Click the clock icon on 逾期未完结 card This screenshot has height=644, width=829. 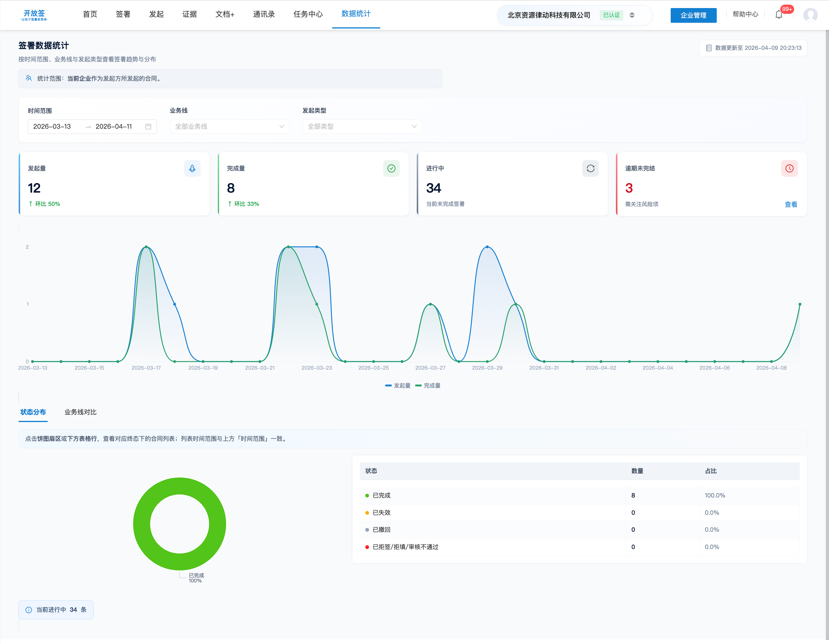coord(789,168)
